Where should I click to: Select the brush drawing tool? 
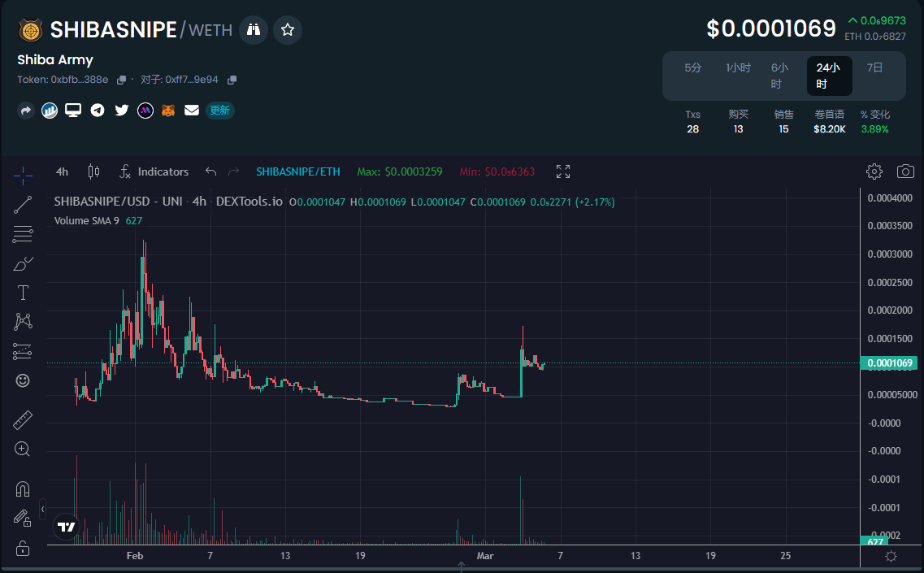point(23,263)
